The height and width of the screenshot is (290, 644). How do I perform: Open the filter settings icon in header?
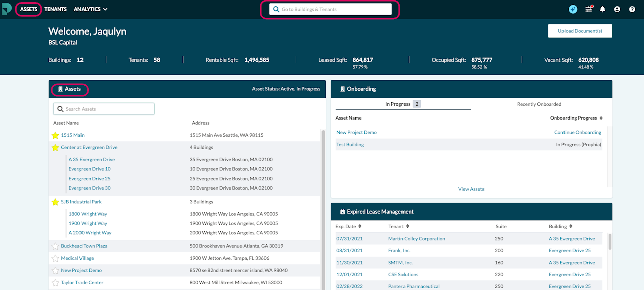point(589,9)
